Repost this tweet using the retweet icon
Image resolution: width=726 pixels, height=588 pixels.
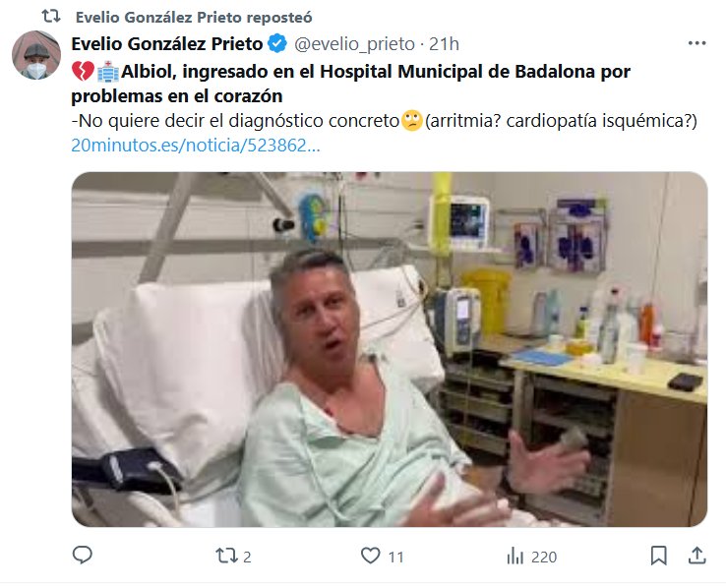(226, 556)
